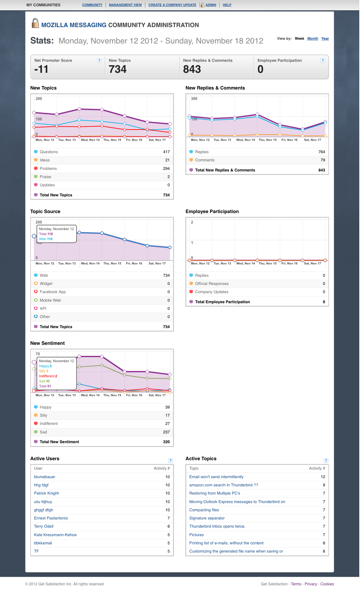Click the Questions legend marker
364x591 pixels.
[x=36, y=152]
